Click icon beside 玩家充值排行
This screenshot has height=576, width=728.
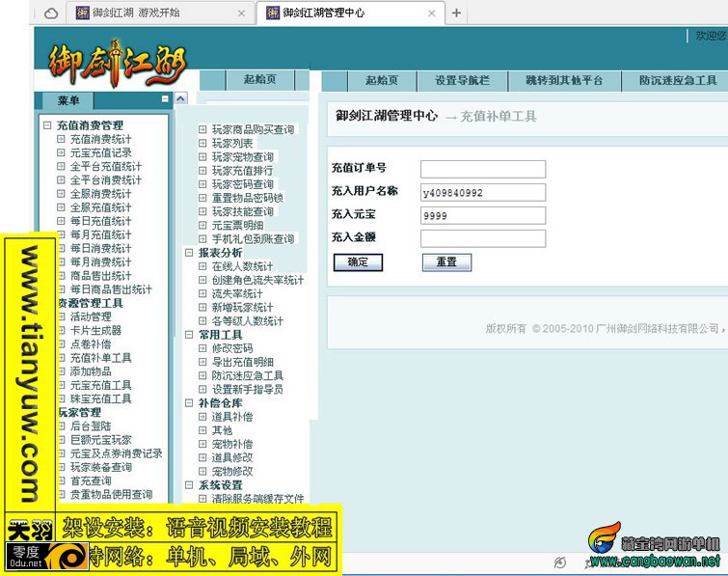tap(202, 171)
